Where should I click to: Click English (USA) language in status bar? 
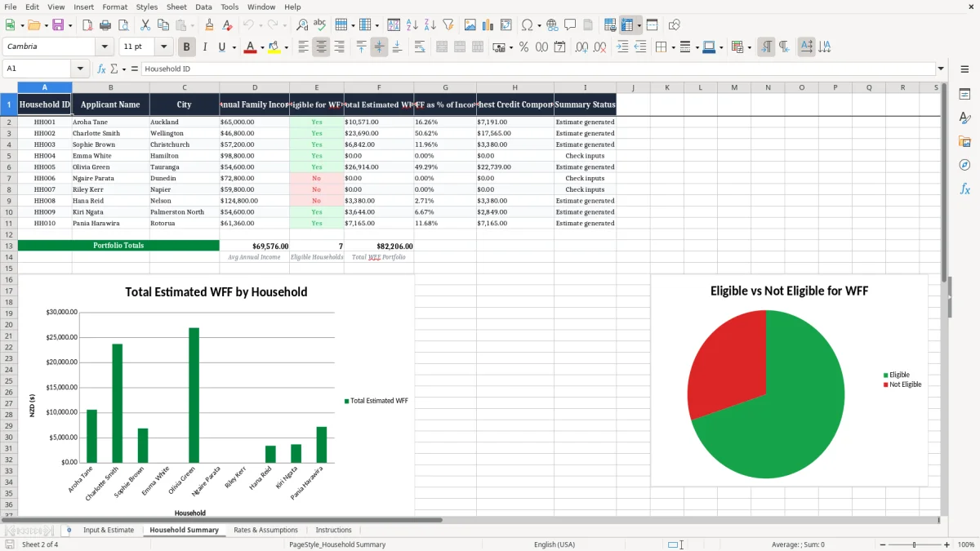(555, 544)
